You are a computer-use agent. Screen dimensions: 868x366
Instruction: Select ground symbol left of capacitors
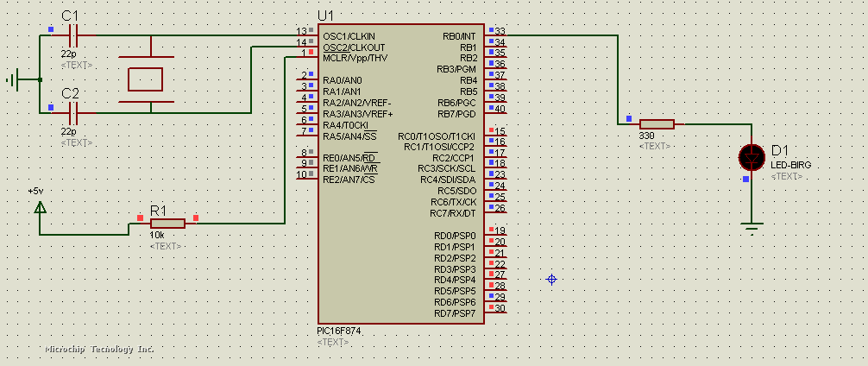coord(13,80)
